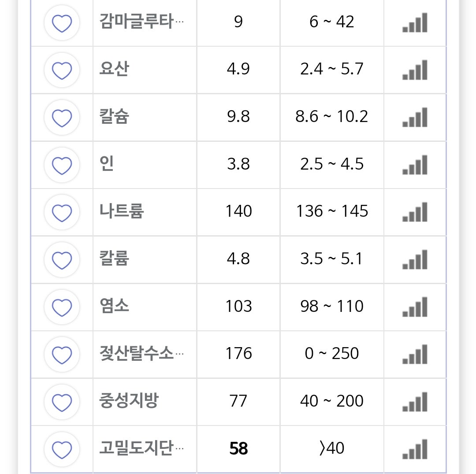
Task: Tap heart icon in 인 row
Action: (62, 165)
